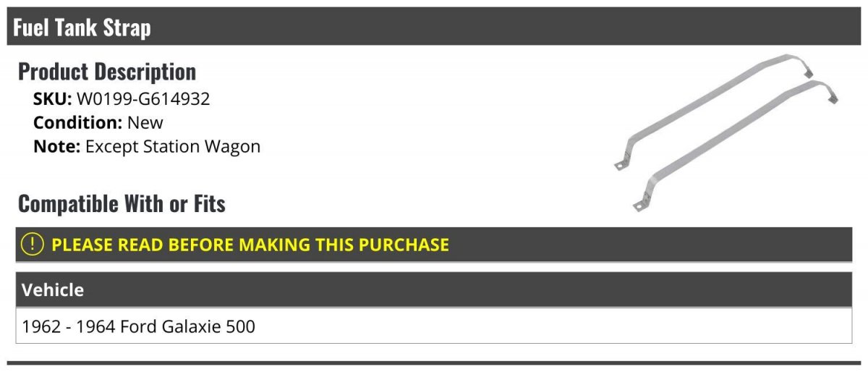868x372 pixels.
Task: Select the 1962 - 1964 Ford Galaxie 500 row
Action: [434, 326]
